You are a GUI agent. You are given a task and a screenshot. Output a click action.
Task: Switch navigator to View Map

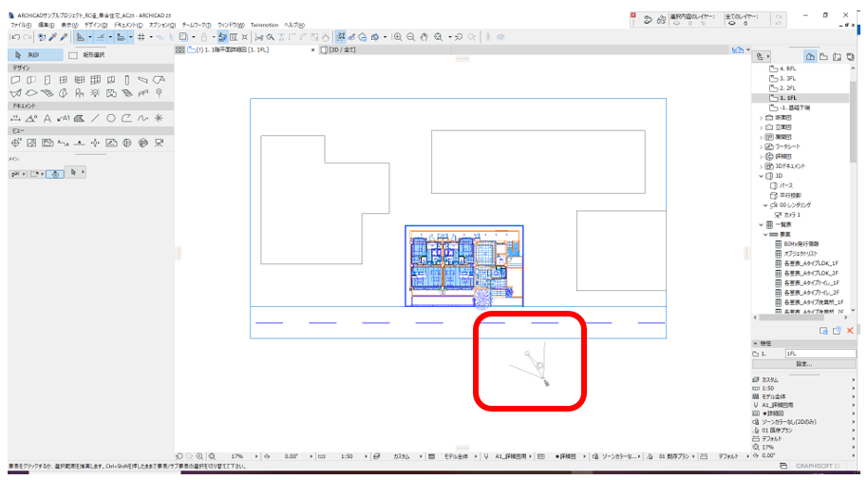823,56
